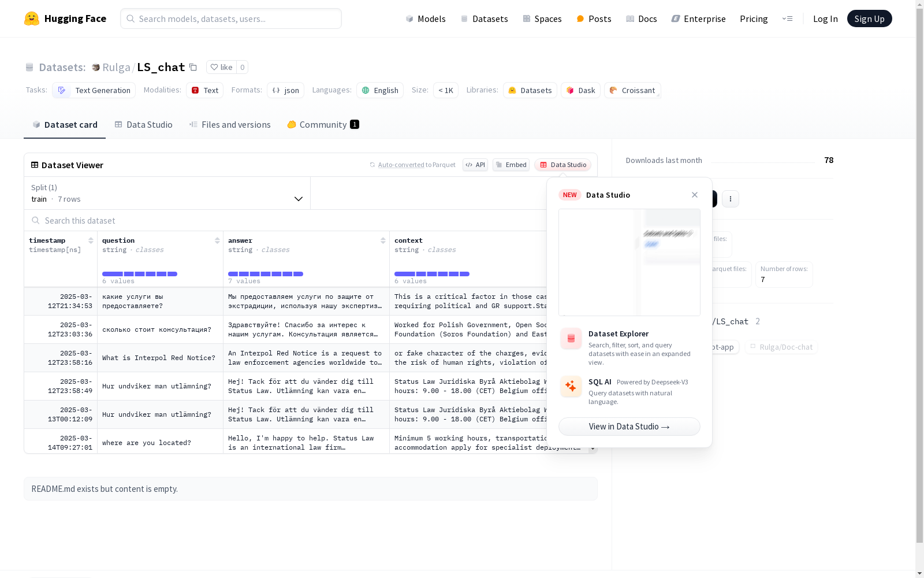
Task: Select the Text modality tag
Action: pyautogui.click(x=204, y=90)
